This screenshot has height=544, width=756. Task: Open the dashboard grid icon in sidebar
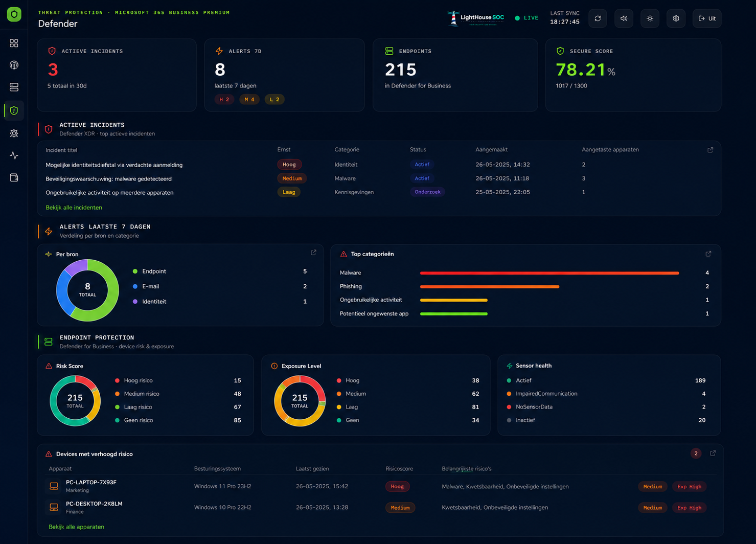click(x=14, y=43)
